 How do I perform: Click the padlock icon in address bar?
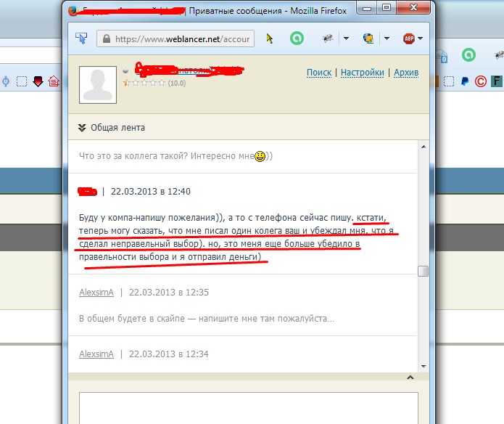tap(105, 38)
